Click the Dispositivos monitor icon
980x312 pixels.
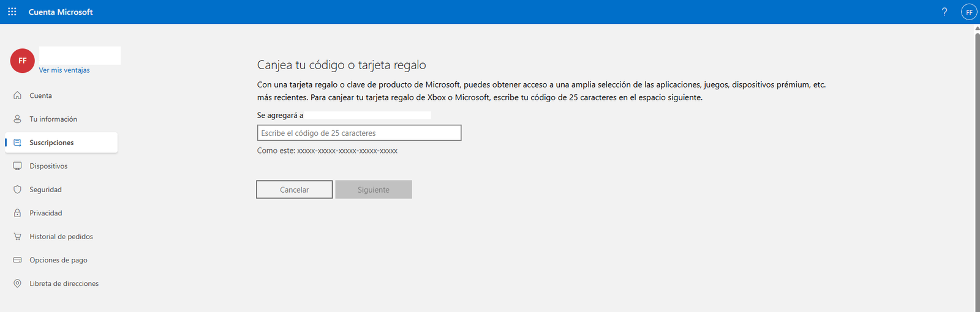pyautogui.click(x=17, y=166)
